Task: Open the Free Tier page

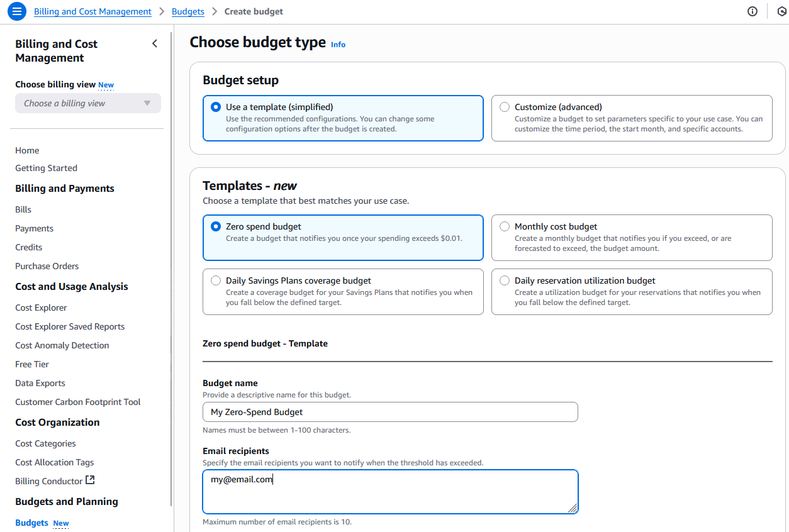Action: [x=32, y=364]
